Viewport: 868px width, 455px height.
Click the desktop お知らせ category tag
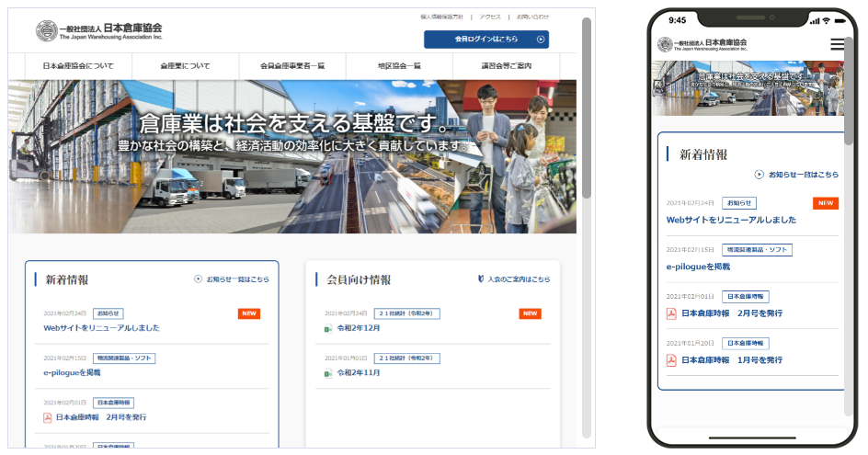108,313
